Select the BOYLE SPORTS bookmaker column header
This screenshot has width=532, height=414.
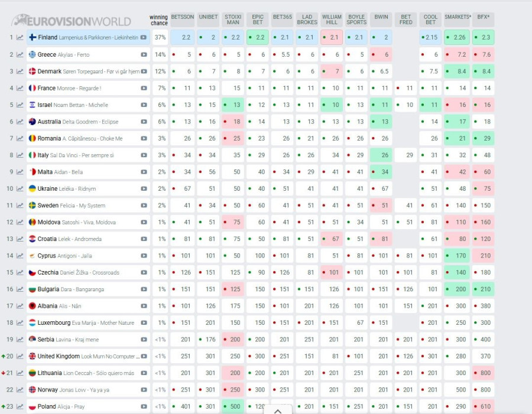(x=356, y=19)
